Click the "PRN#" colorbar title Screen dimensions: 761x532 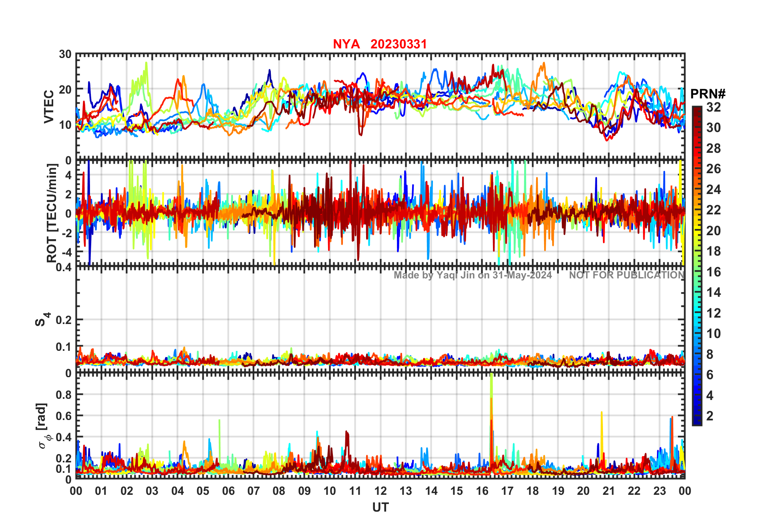pos(708,94)
